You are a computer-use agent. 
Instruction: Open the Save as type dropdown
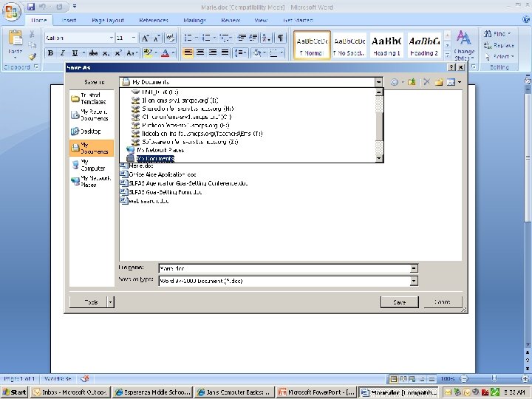pos(414,281)
